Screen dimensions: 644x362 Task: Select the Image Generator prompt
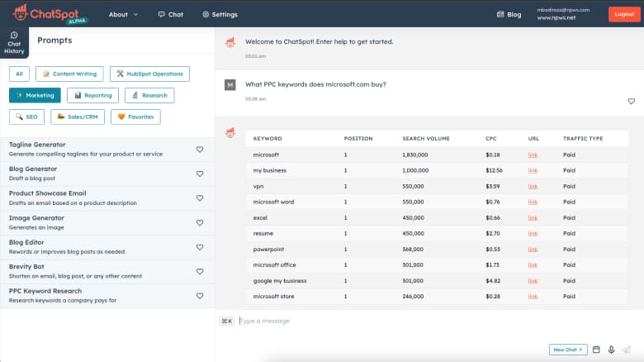click(x=107, y=222)
